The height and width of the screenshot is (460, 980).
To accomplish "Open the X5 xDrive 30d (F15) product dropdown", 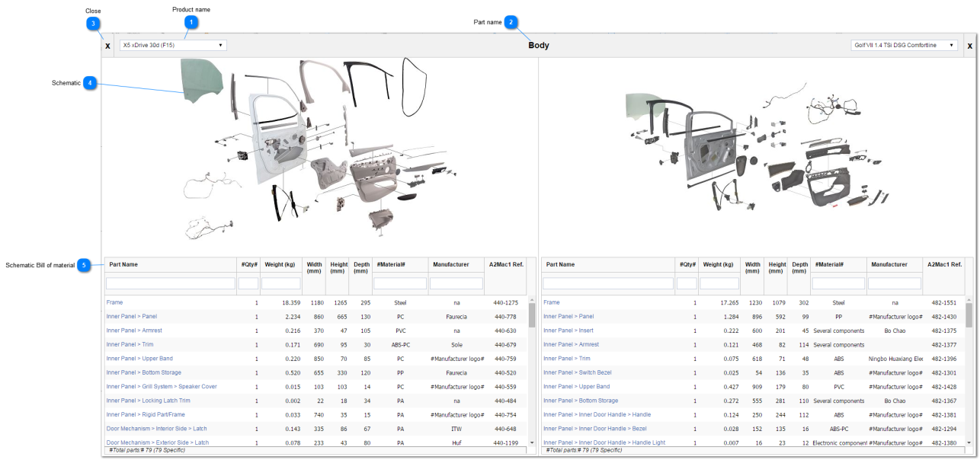I will 173,46.
